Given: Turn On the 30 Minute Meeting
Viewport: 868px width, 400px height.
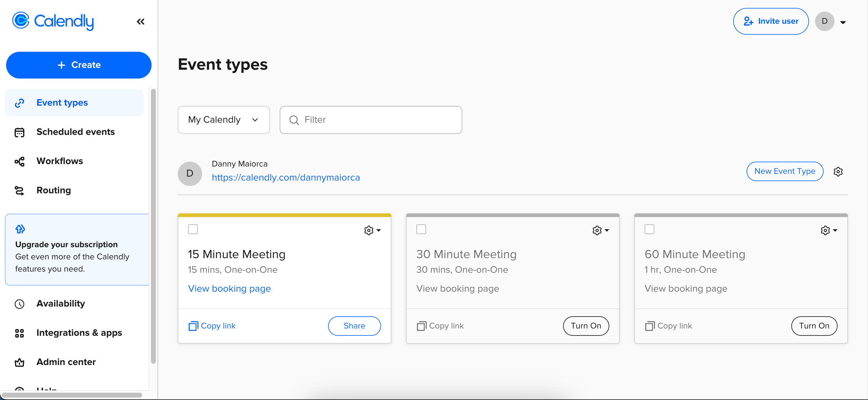Looking at the screenshot, I should pyautogui.click(x=586, y=326).
